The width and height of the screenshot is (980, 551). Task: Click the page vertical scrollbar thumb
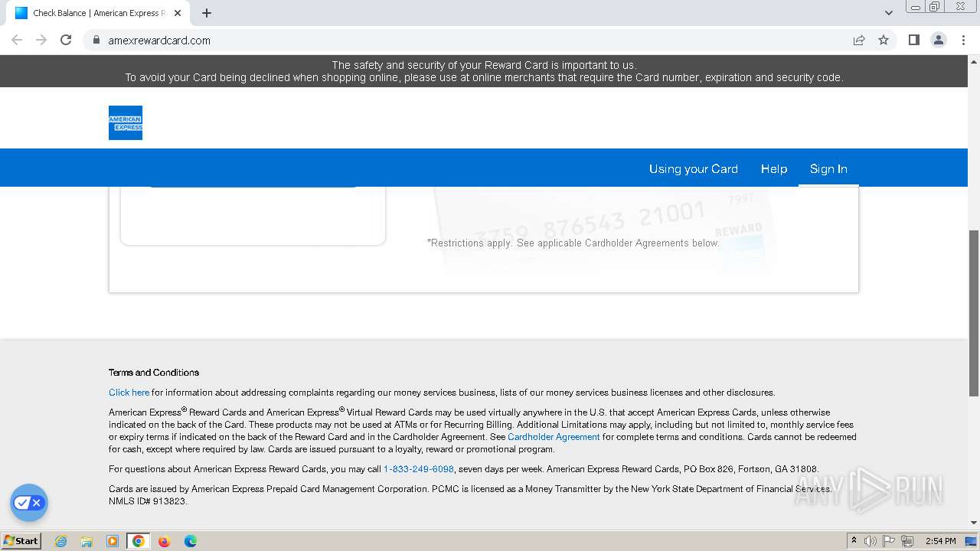tap(974, 312)
